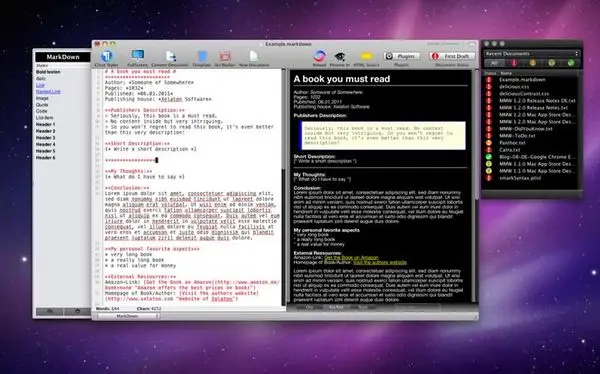Sort recent documents by Status column
This screenshot has width=600, height=374.
490,73
